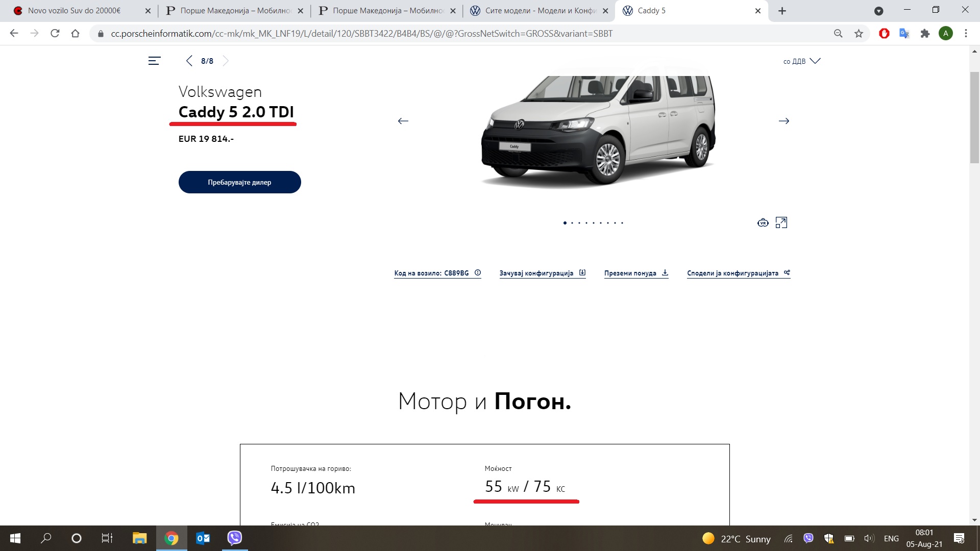Show previous car image arrow
The width and height of the screenshot is (980, 551).
pos(403,121)
